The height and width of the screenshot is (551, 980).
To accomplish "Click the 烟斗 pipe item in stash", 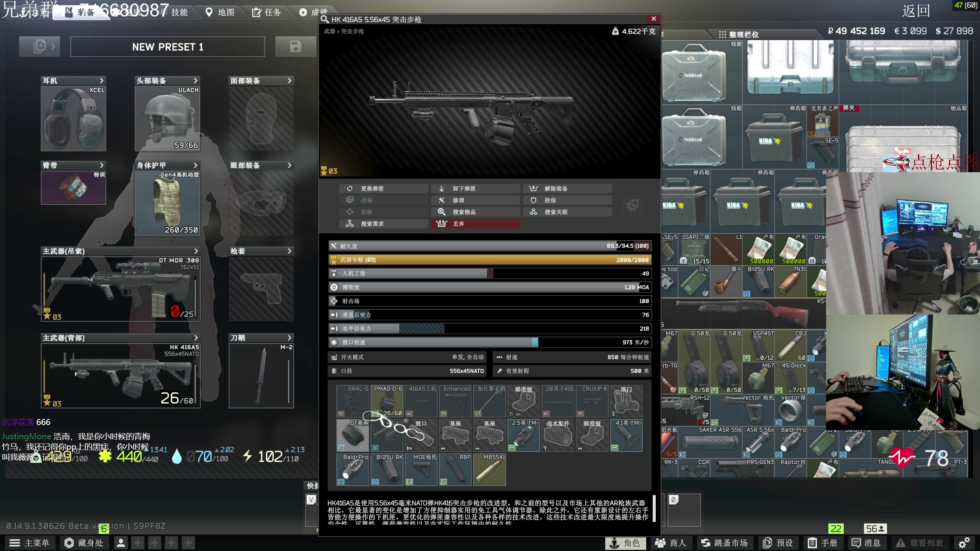I will point(726,281).
